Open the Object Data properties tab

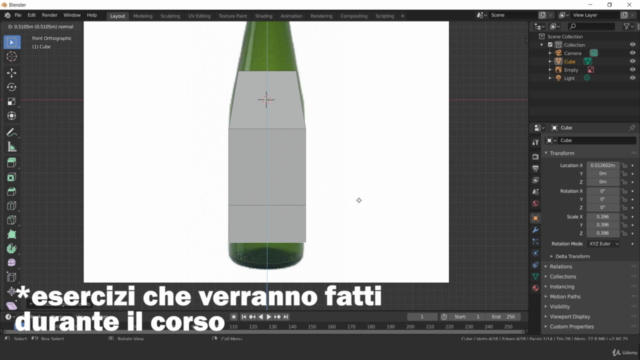tap(536, 277)
